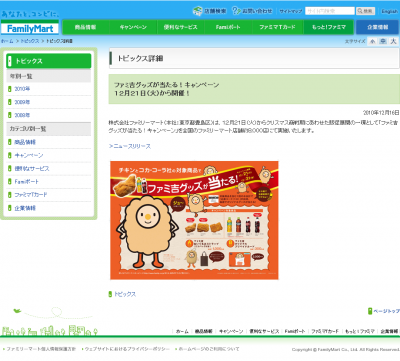Follow the ニュースリリース link
Screen dimensions: 400x361
pos(130,146)
